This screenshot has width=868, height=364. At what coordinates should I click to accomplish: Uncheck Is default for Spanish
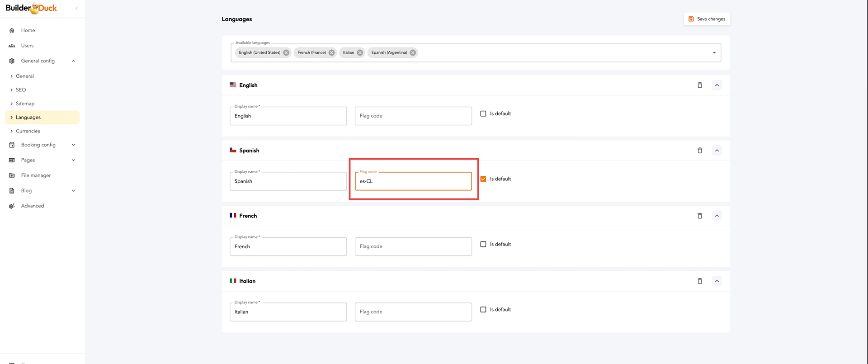point(483,179)
